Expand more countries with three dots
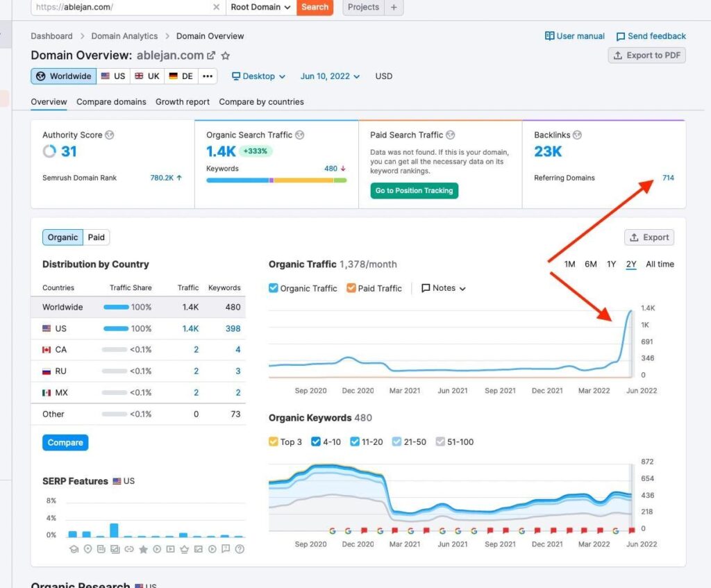Viewport: 711px width, 588px height. tap(208, 76)
